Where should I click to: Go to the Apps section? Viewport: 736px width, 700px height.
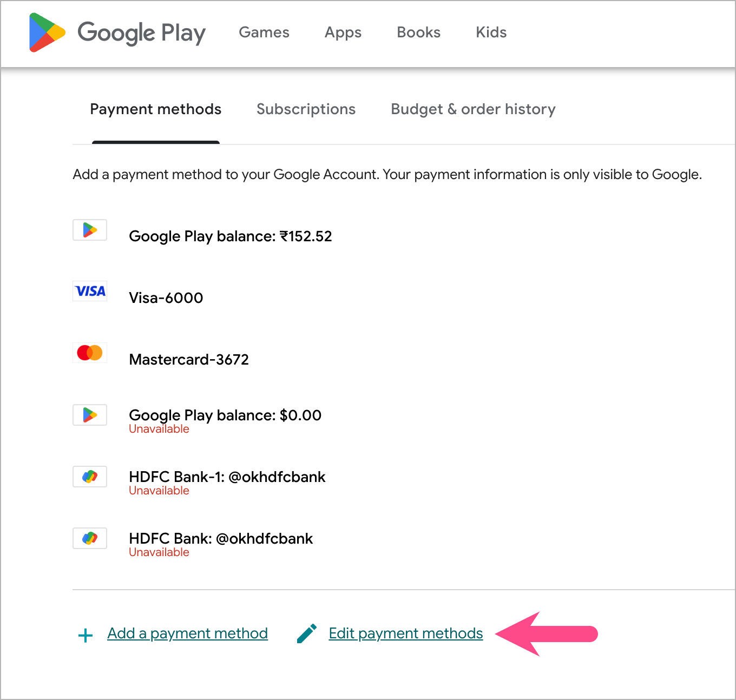click(x=343, y=32)
